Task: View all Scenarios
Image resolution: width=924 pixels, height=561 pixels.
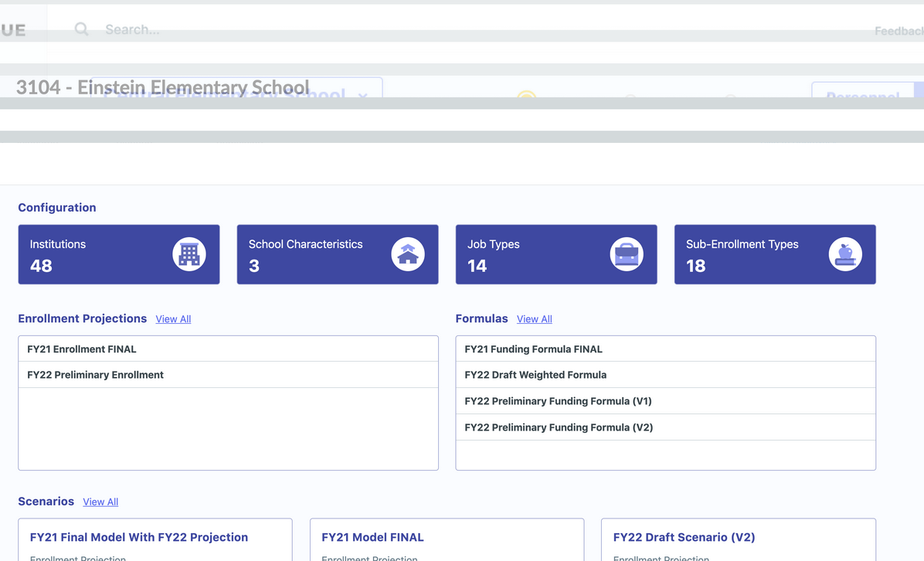Action: point(100,501)
